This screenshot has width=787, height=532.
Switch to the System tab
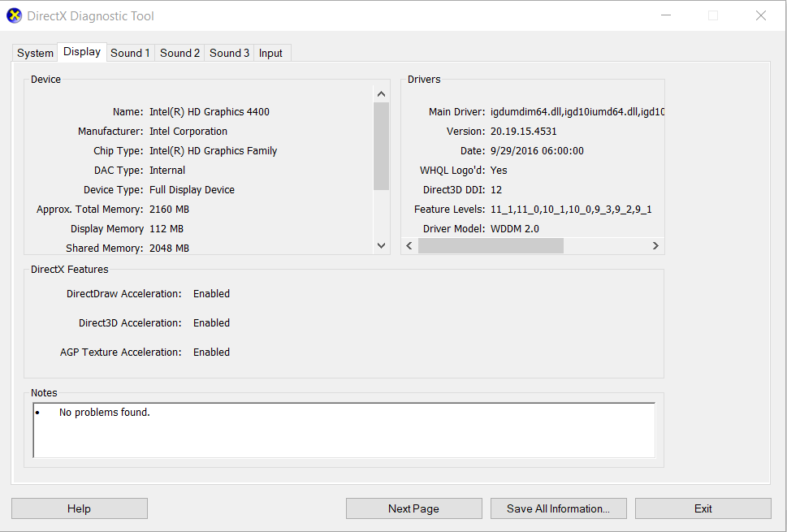(35, 54)
